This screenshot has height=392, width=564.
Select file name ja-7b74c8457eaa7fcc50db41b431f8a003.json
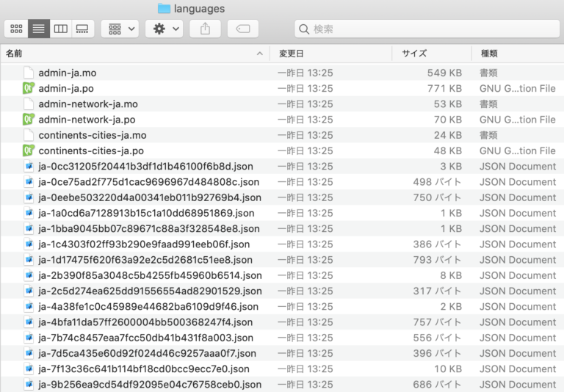[146, 338]
